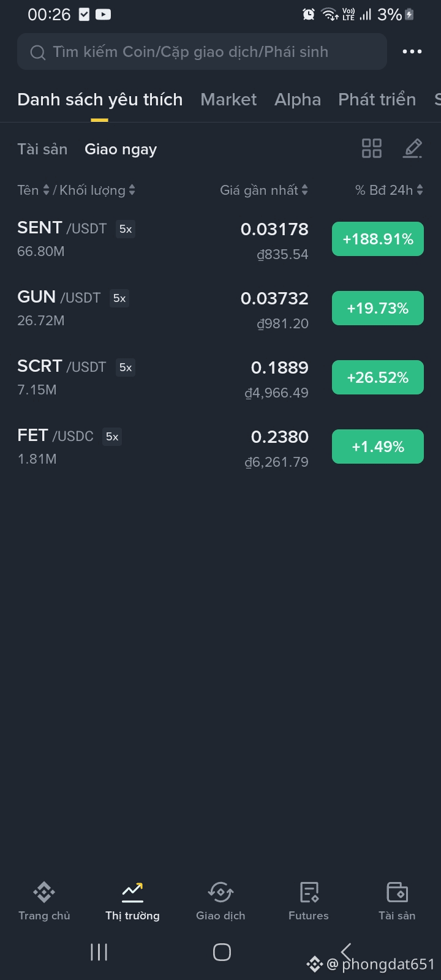Tap the edit watchlist pencil icon

[x=412, y=148]
